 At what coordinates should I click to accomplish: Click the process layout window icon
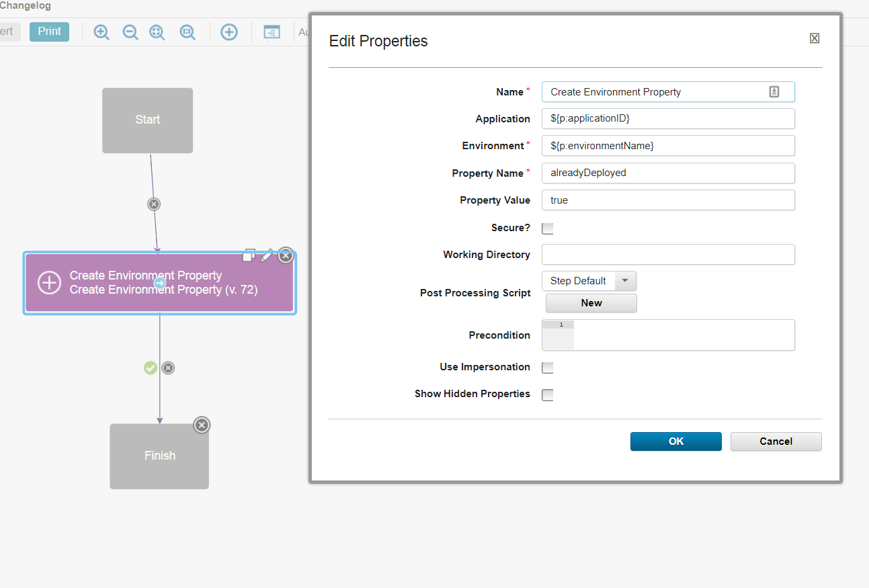click(272, 32)
